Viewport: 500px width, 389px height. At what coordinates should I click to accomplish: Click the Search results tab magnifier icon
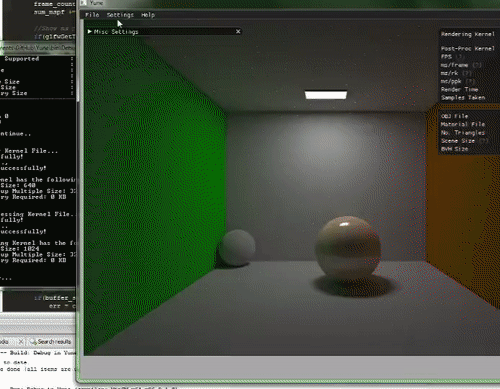33,342
